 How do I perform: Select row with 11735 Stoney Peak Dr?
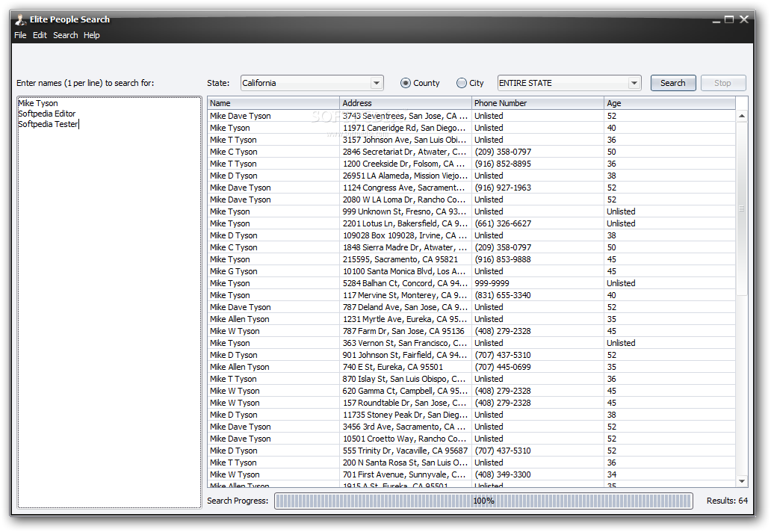click(471, 415)
